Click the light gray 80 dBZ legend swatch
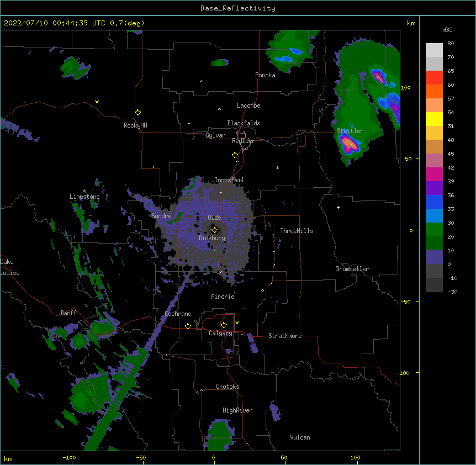 pyautogui.click(x=434, y=50)
